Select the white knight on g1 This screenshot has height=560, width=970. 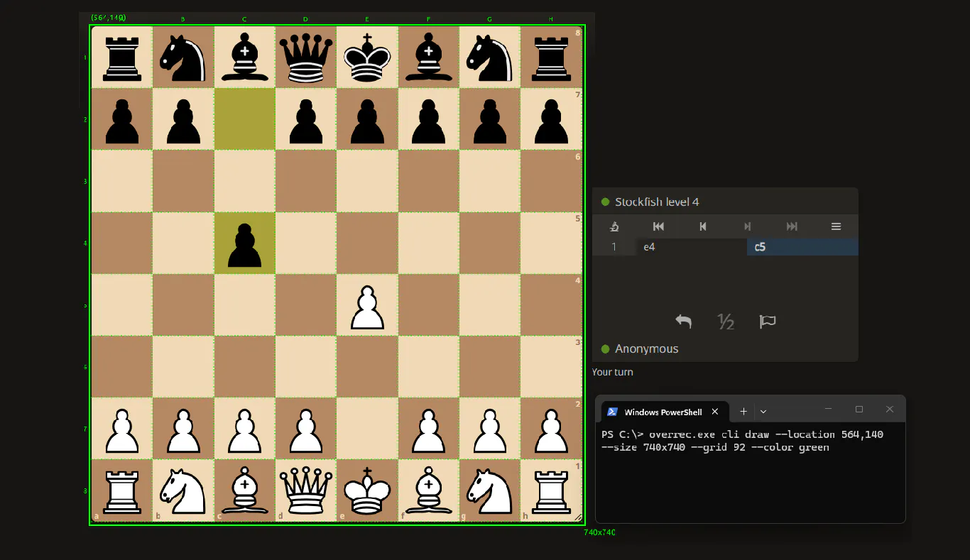(x=489, y=491)
